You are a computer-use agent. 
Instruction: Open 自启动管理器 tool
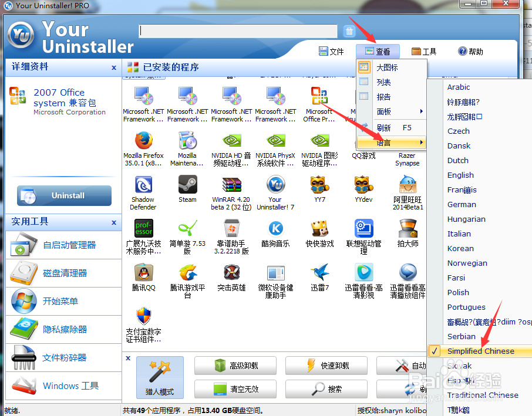tap(63, 245)
